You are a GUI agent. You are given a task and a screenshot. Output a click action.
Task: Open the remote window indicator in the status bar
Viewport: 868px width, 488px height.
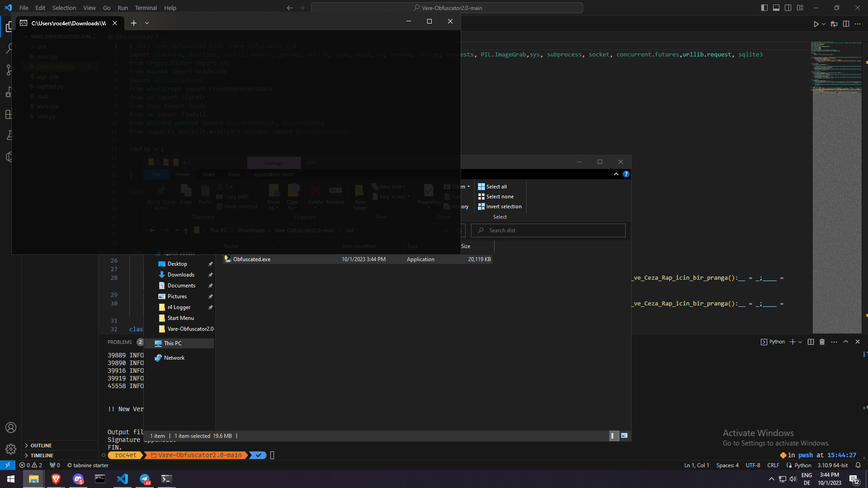pyautogui.click(x=8, y=465)
